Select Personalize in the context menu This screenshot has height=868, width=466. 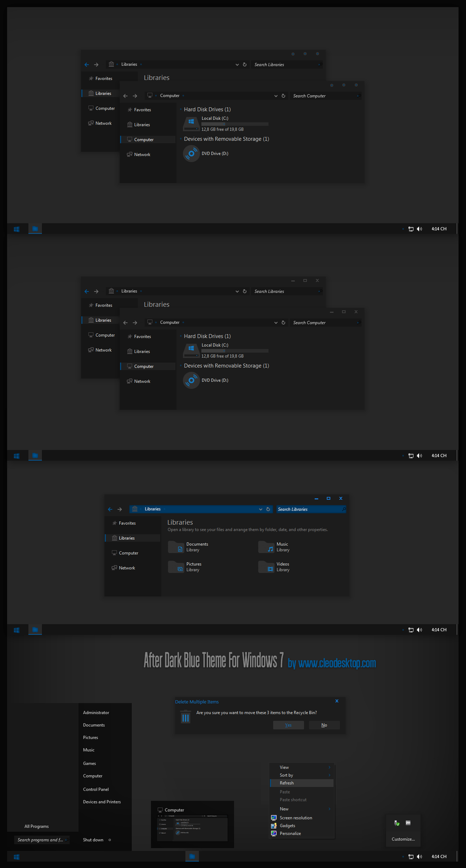pyautogui.click(x=302, y=834)
